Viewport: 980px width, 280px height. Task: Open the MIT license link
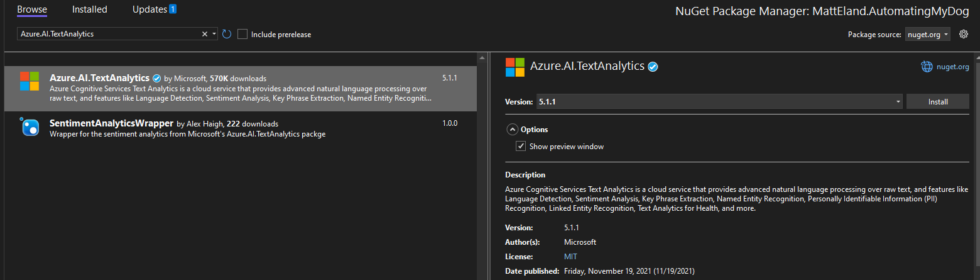[570, 257]
